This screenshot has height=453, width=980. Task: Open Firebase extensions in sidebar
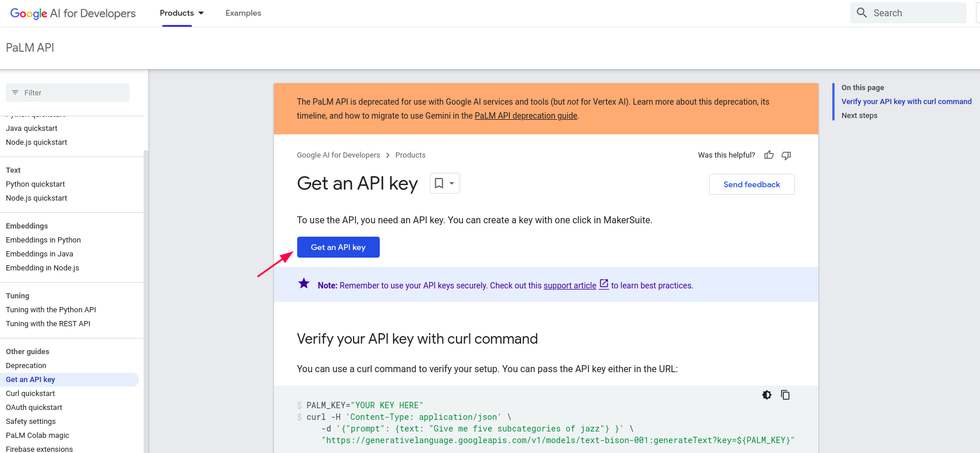[x=40, y=449]
